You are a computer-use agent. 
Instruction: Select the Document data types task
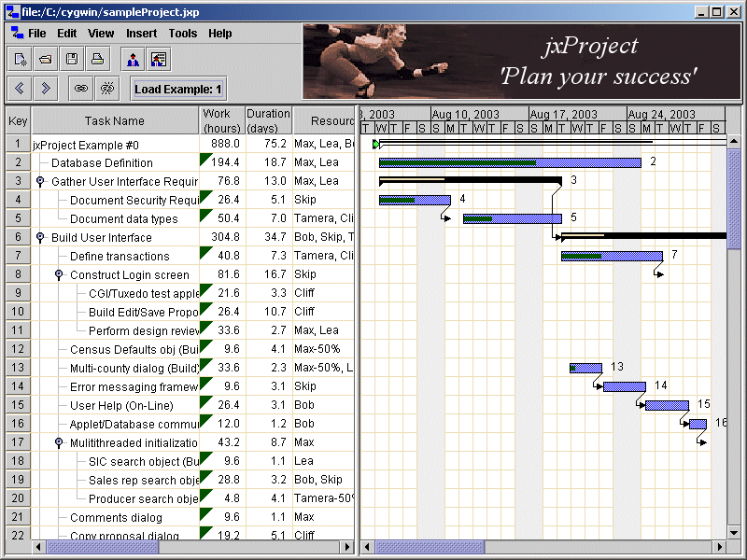pos(124,218)
